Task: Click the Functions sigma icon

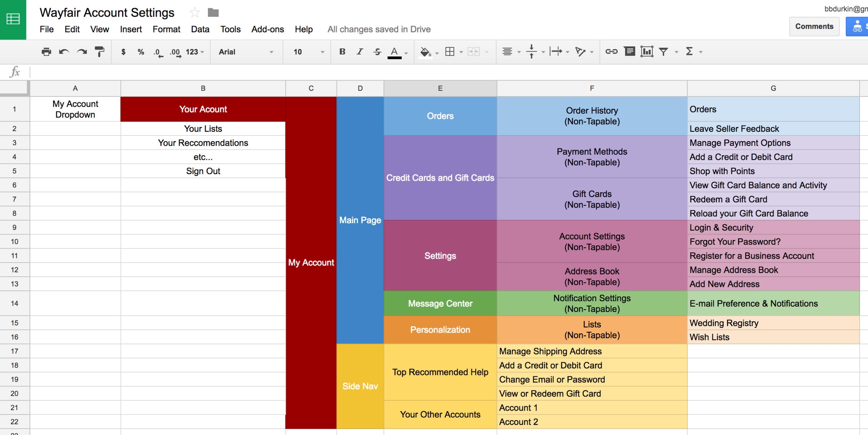Action: point(690,52)
